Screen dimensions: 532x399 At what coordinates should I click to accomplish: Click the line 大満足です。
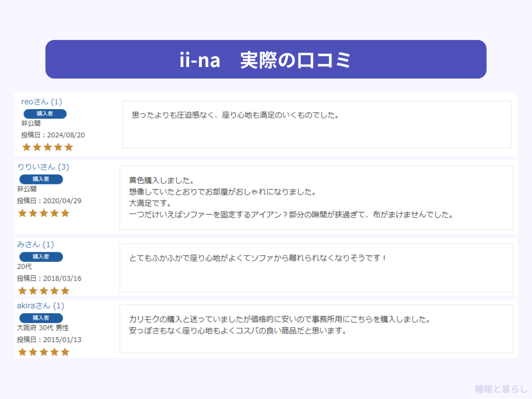(150, 203)
